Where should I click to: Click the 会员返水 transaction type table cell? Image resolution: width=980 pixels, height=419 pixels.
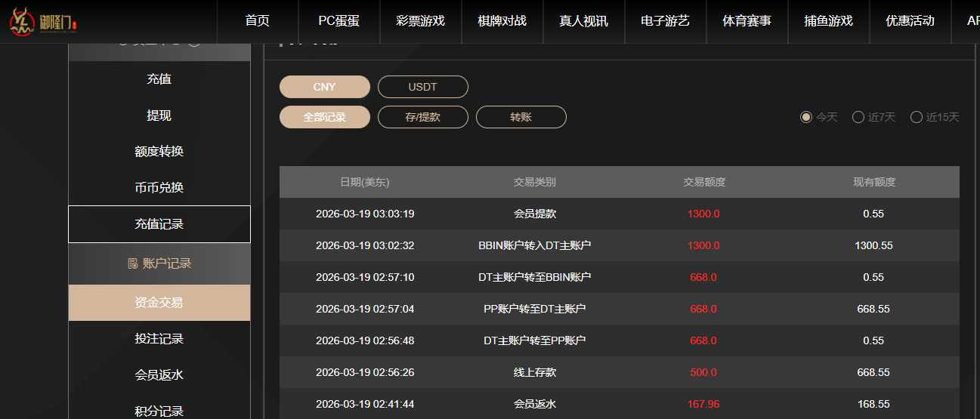click(535, 404)
